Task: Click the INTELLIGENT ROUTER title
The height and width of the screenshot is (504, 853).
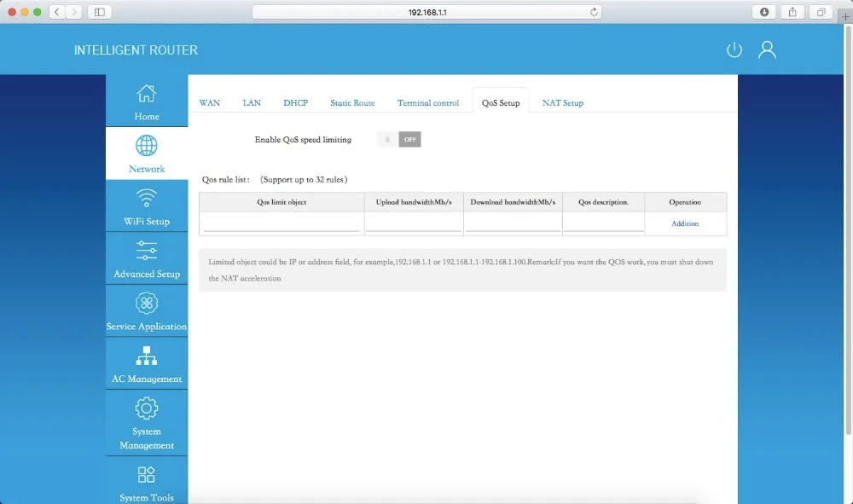Action: (136, 50)
